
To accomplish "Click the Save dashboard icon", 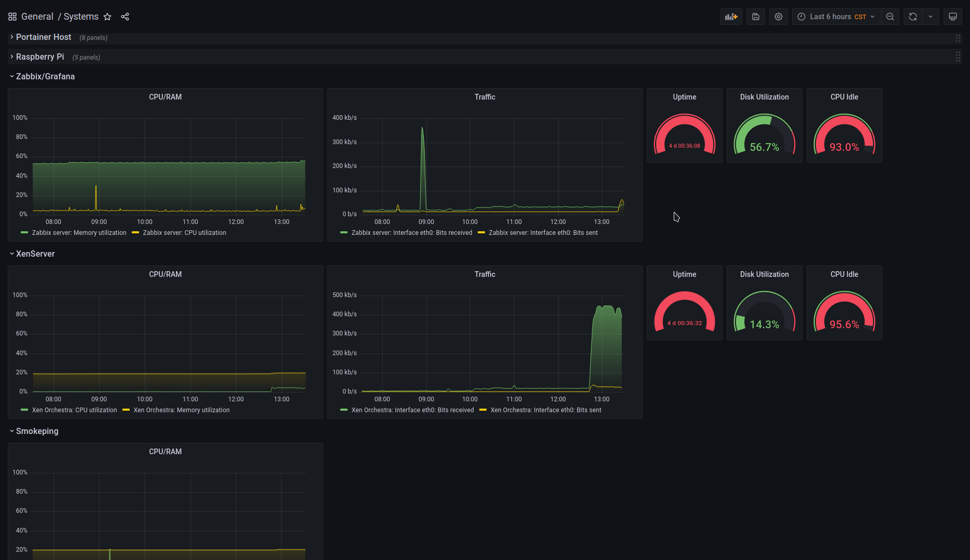I will click(755, 16).
